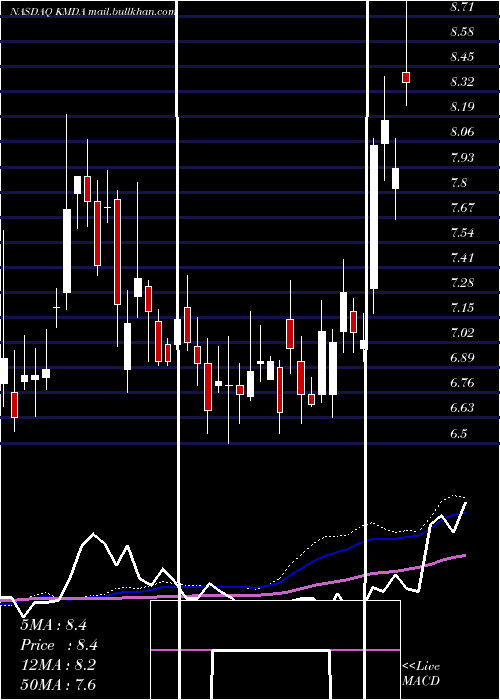Click the latest red candle near 8.32
Screen dimensions: 500x700
[x=406, y=77]
